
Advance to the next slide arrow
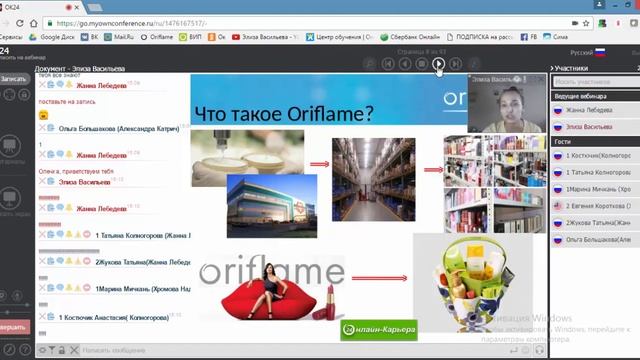coord(439,64)
